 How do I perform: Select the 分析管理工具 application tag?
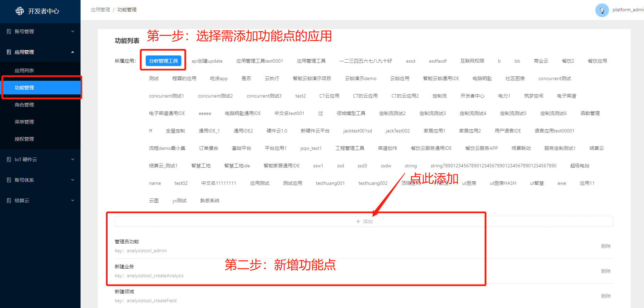coord(163,61)
